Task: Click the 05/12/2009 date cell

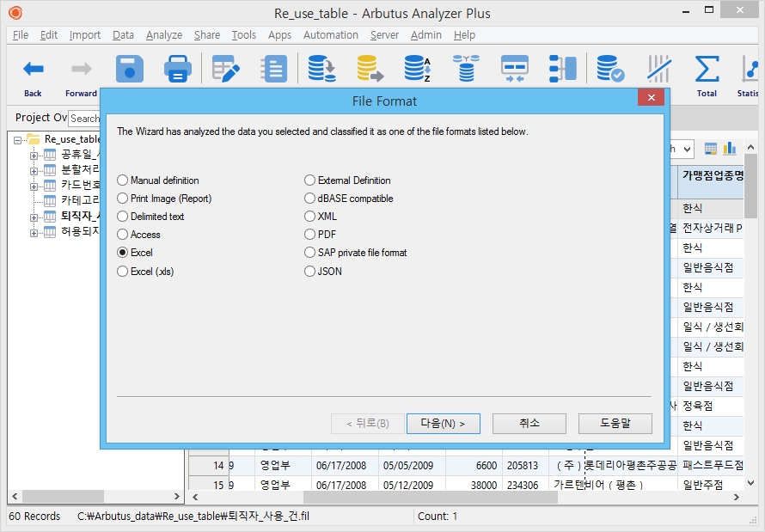Action: [413, 485]
